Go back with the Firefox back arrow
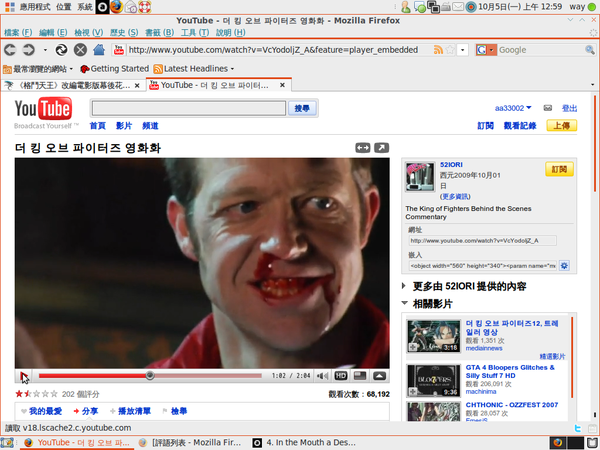 (x=10, y=50)
